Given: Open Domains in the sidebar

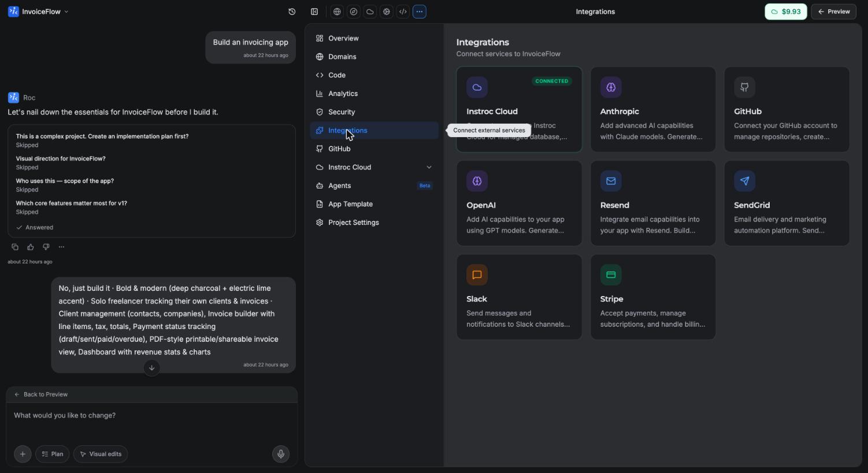Looking at the screenshot, I should [374, 57].
